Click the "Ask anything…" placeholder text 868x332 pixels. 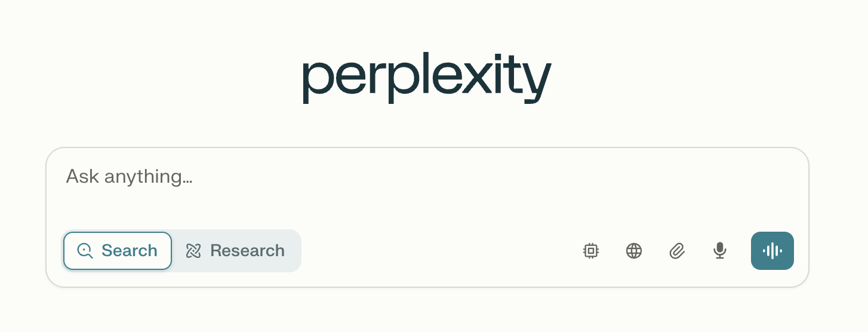click(129, 177)
